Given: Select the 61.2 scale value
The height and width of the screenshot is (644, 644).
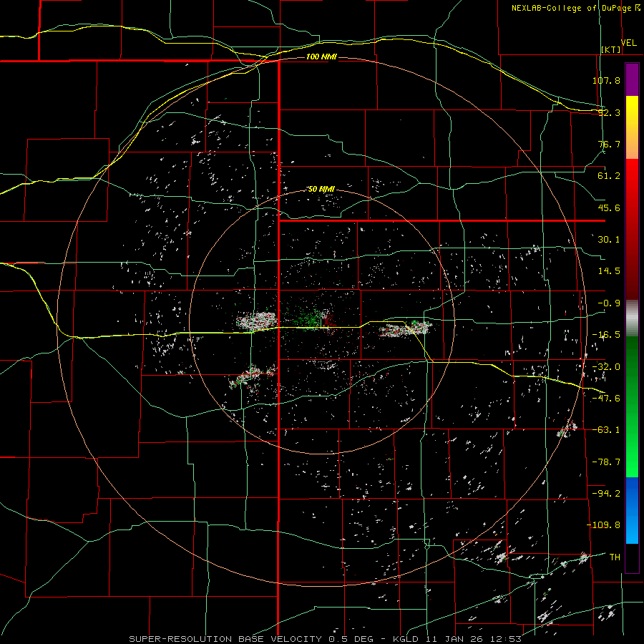Looking at the screenshot, I should point(609,176).
